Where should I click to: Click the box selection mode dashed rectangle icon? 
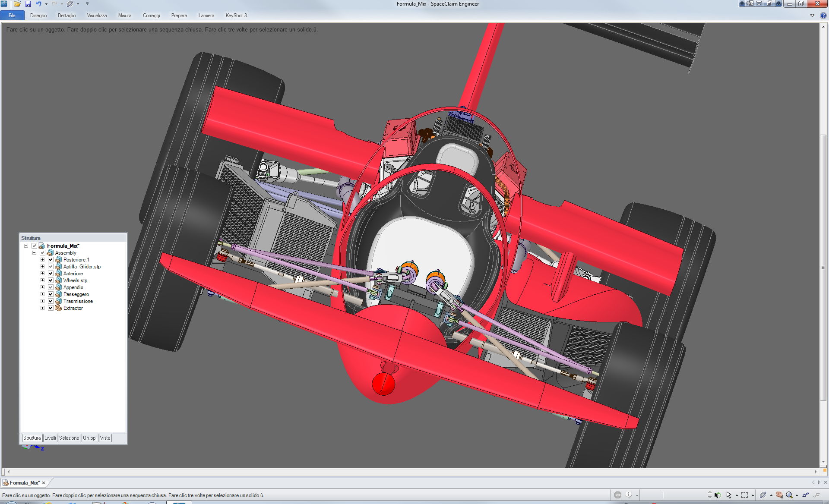click(744, 495)
